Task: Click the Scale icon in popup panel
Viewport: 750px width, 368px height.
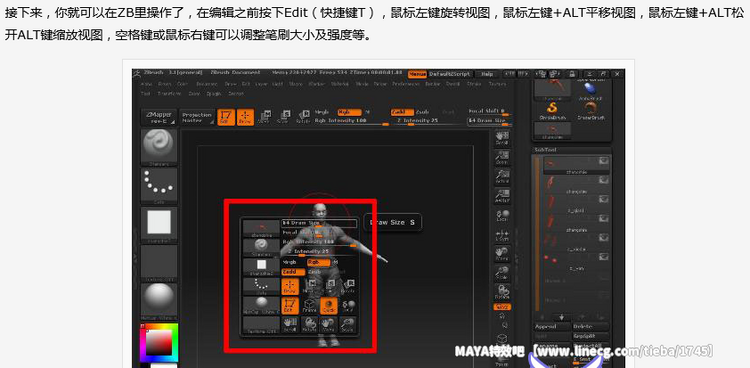Action: [347, 324]
